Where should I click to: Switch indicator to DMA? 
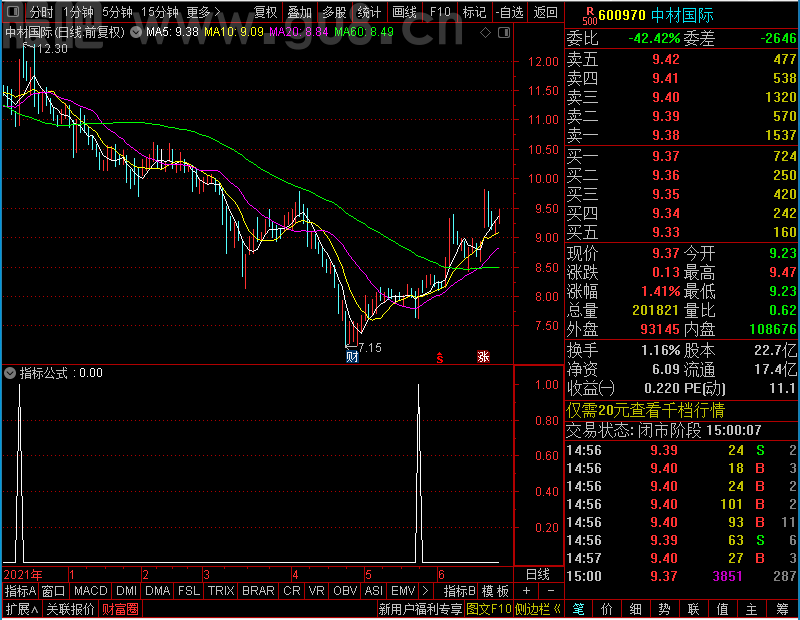pos(157,591)
